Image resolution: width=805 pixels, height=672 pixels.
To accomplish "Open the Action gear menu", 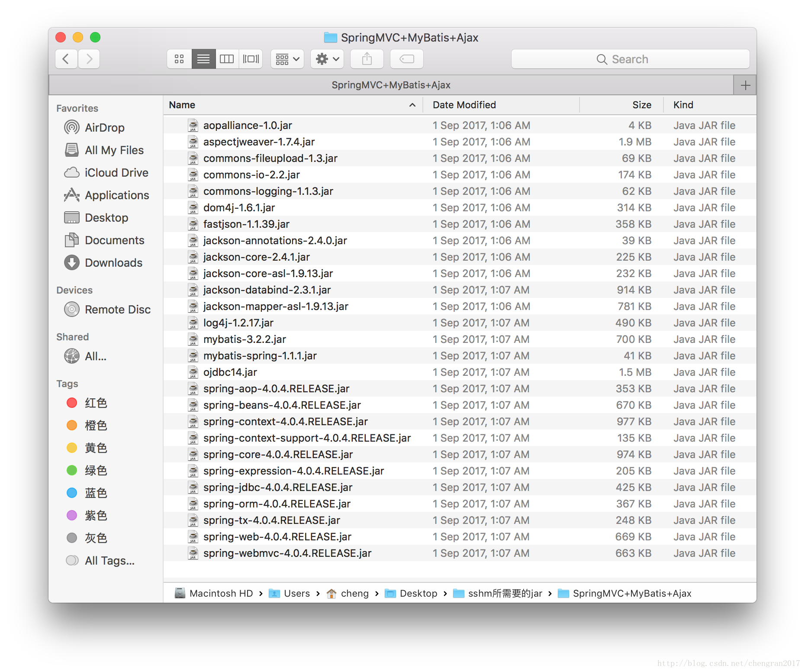I will 327,59.
